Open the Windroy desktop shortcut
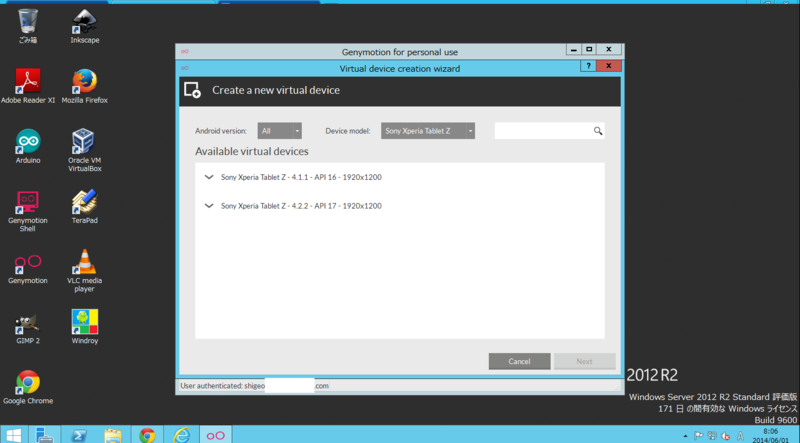This screenshot has width=800, height=443. [x=85, y=327]
